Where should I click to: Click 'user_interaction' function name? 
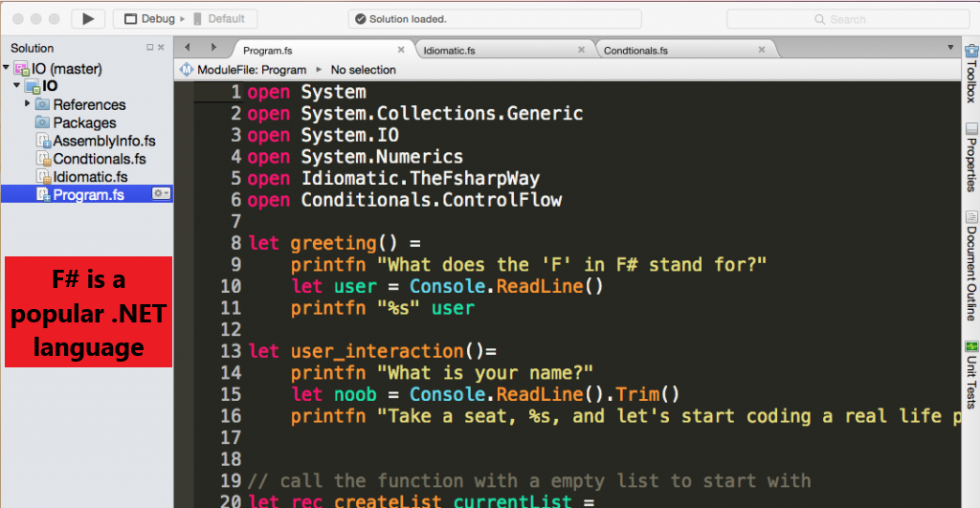[x=377, y=351]
